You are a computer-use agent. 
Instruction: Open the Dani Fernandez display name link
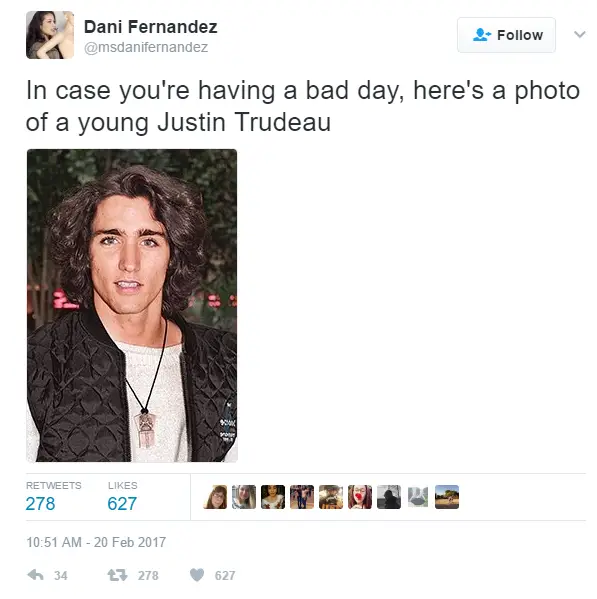(x=150, y=27)
